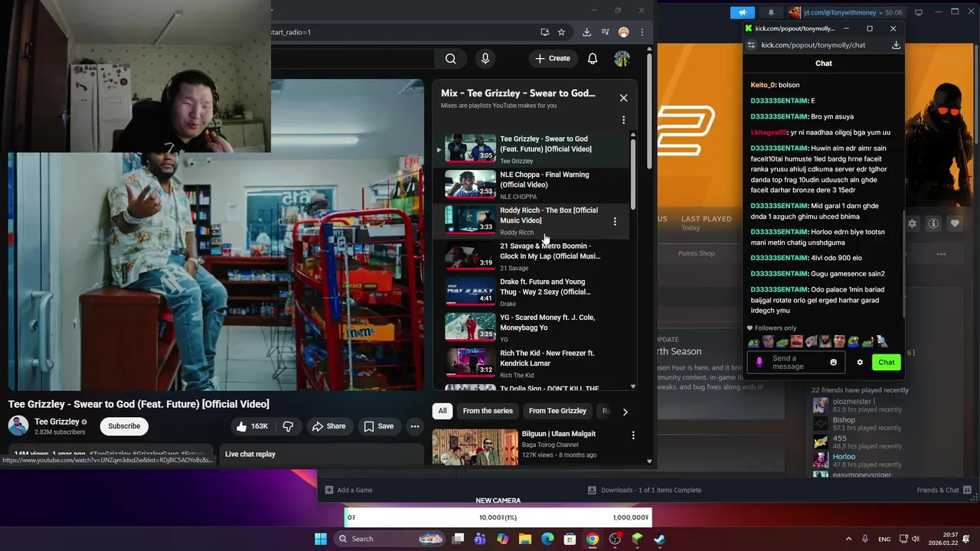Open Live chat replay panel

click(321, 455)
